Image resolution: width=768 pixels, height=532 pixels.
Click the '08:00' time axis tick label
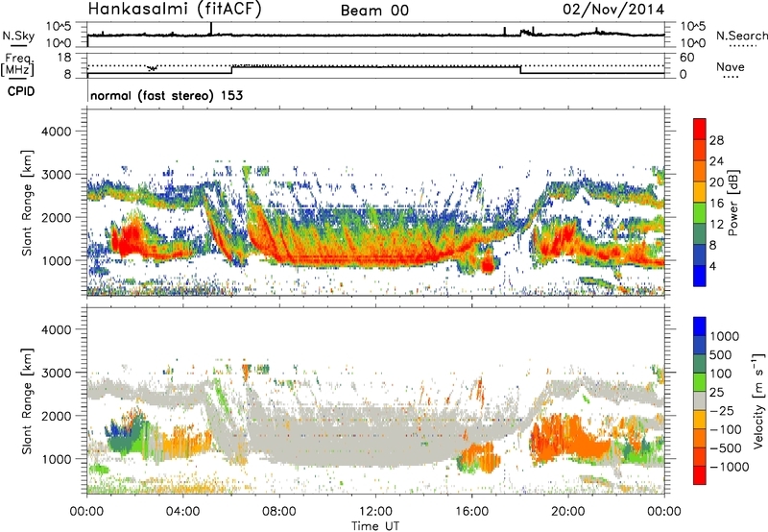[x=279, y=512]
